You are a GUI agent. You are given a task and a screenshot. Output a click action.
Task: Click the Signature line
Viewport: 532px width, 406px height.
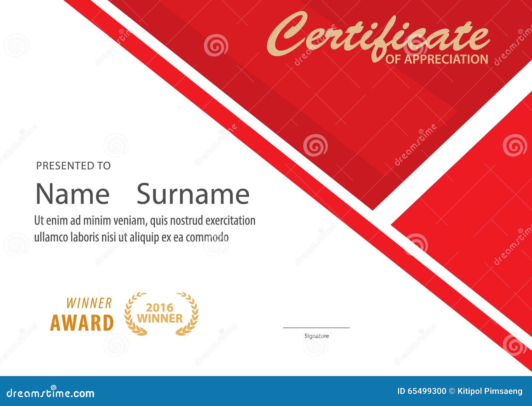pos(317,329)
